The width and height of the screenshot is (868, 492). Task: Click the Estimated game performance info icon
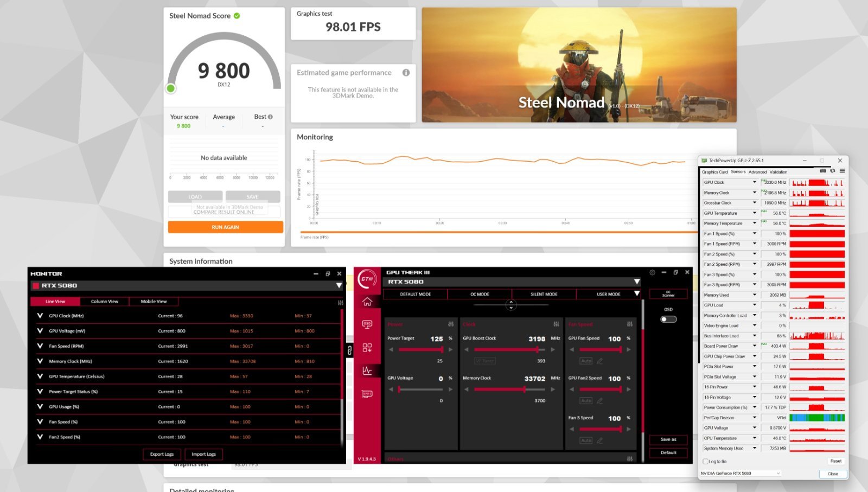coord(406,73)
